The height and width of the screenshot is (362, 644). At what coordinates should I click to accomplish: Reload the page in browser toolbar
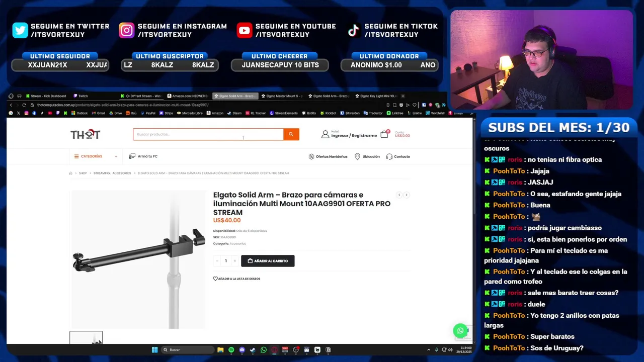click(24, 105)
